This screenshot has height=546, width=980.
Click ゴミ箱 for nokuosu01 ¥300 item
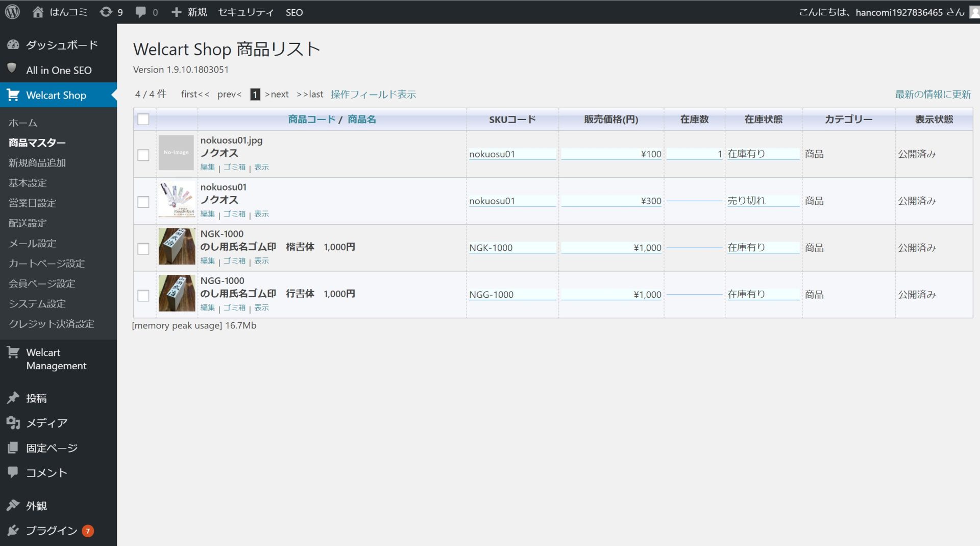[234, 214]
